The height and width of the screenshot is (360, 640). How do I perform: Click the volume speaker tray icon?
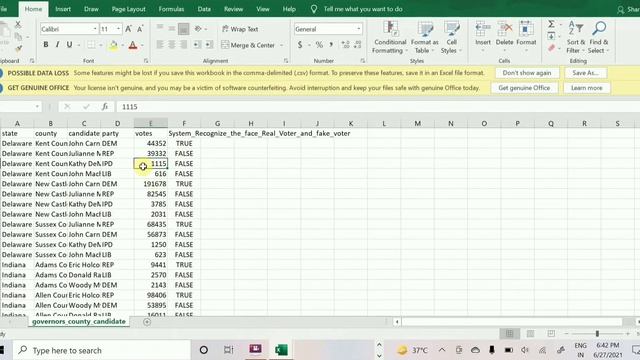[525, 350]
